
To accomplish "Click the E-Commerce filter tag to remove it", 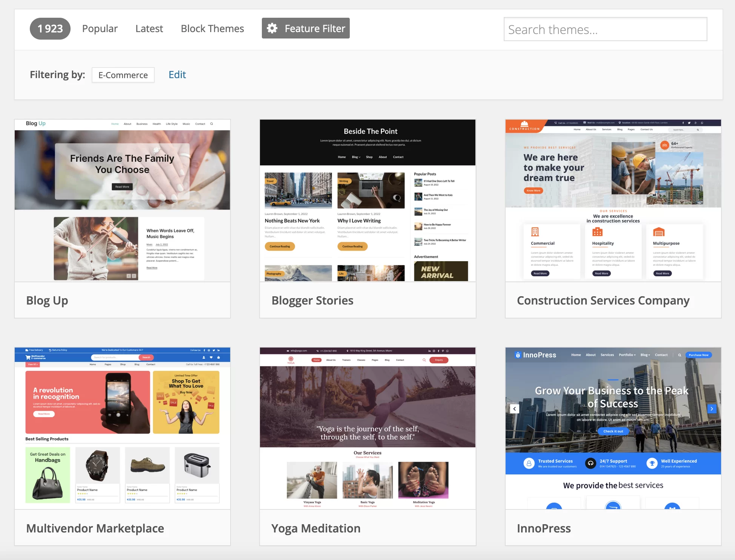I will pos(122,75).
